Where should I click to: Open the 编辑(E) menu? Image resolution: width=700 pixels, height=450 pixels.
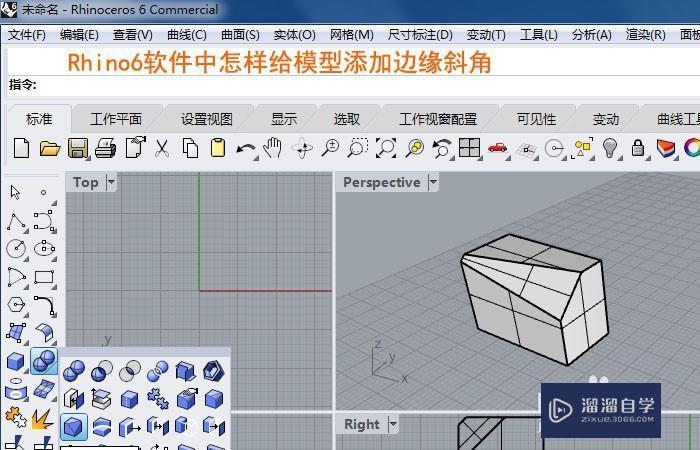coord(79,35)
